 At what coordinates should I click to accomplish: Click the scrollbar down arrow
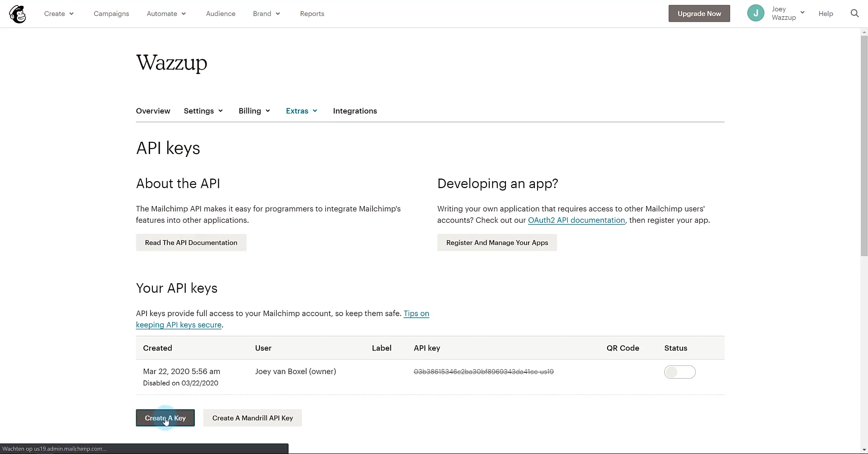tap(864, 450)
